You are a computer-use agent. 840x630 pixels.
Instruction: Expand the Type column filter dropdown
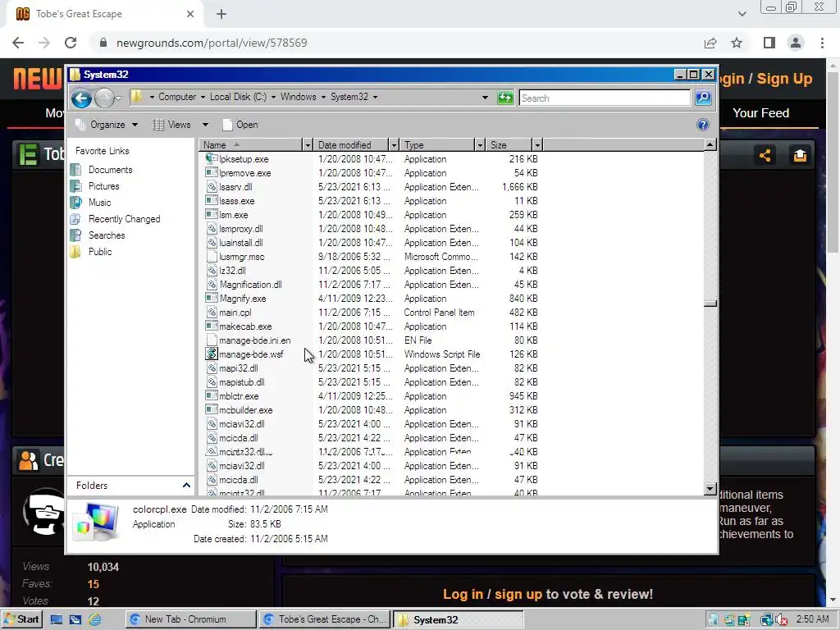click(x=480, y=145)
